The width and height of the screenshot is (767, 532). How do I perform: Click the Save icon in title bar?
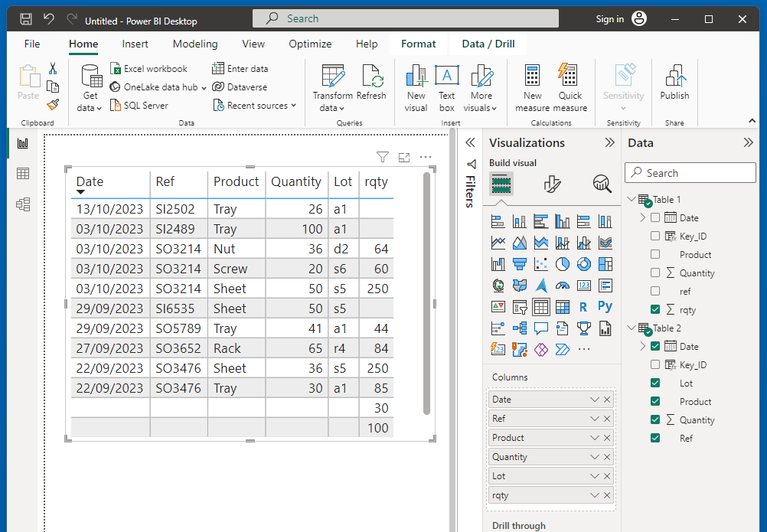point(26,20)
